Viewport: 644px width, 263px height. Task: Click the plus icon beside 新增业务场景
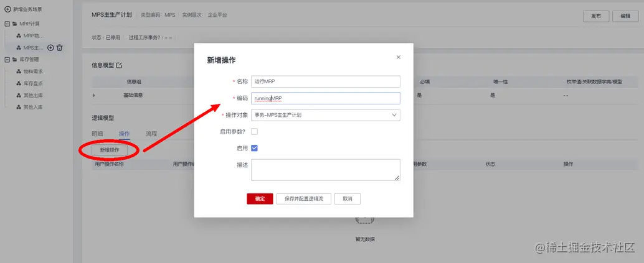[7, 9]
